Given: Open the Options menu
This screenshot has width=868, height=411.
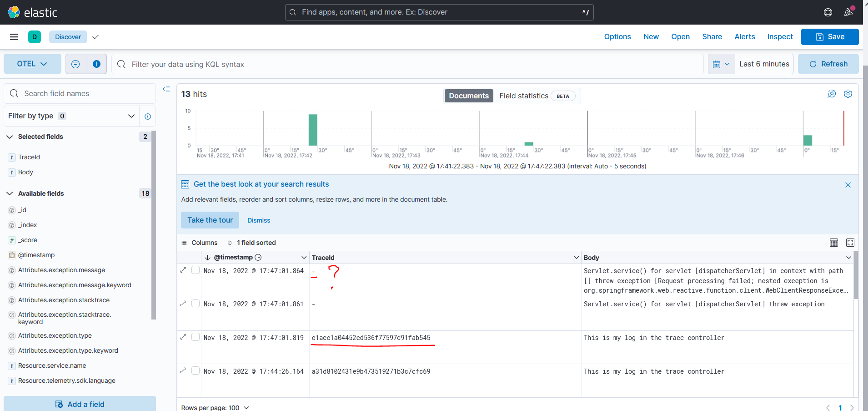Looking at the screenshot, I should click(617, 37).
